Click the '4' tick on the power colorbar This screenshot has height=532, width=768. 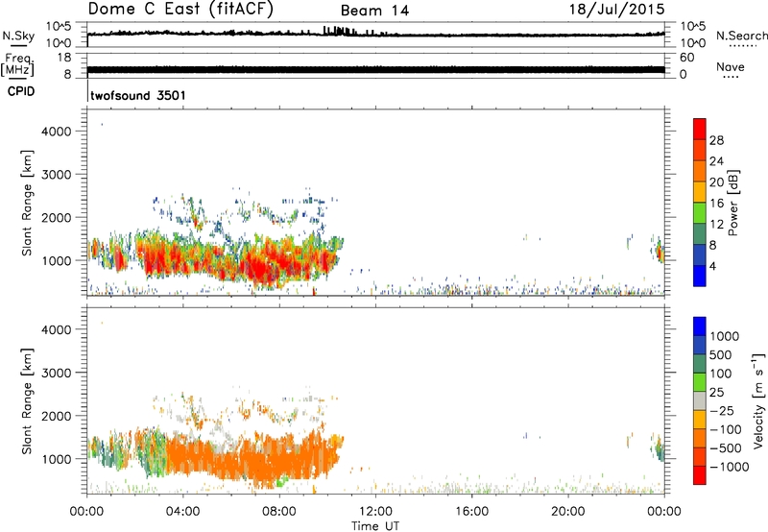tap(712, 266)
